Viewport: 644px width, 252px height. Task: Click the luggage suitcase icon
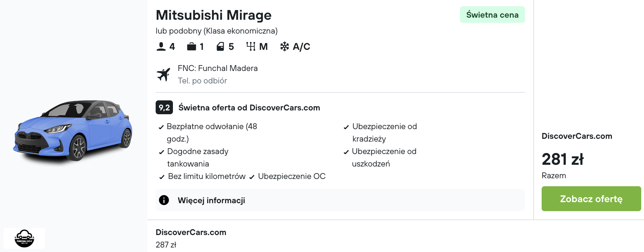click(191, 46)
